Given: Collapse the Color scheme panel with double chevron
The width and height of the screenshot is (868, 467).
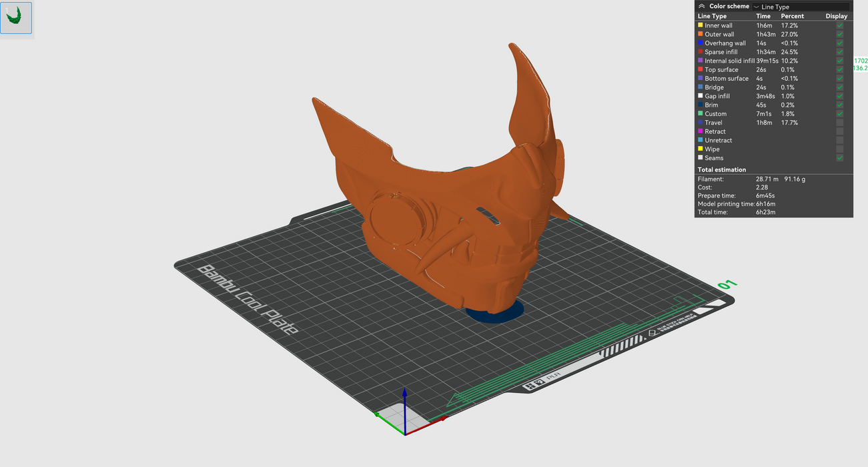Looking at the screenshot, I should 701,6.
